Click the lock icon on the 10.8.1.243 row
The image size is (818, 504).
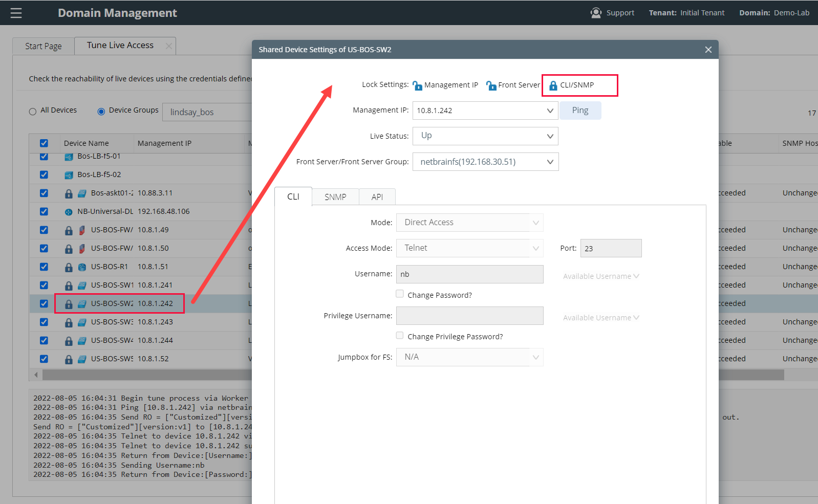[69, 322]
